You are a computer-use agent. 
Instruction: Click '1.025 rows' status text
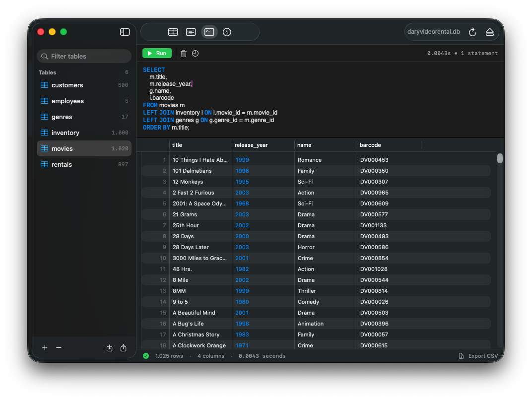(169, 356)
